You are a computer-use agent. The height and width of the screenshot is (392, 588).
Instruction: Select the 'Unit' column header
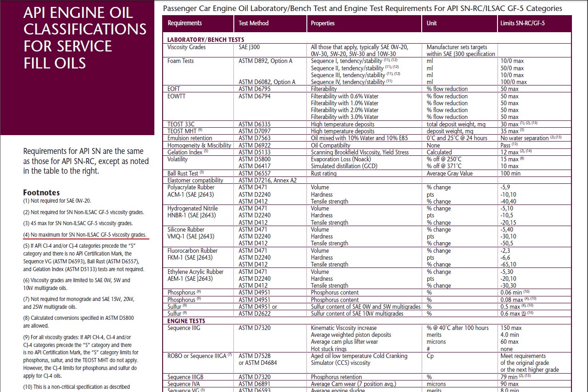click(x=432, y=23)
